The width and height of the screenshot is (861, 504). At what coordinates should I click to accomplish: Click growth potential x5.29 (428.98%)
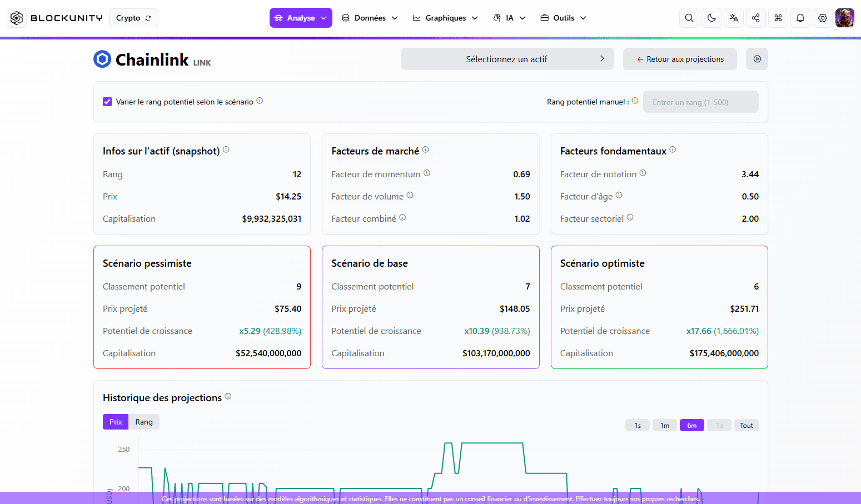(270, 331)
